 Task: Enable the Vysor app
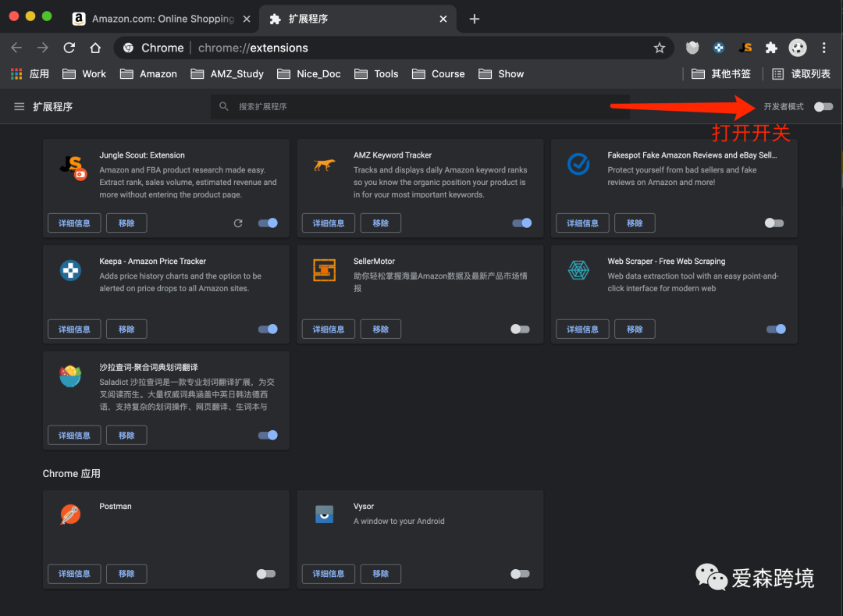[x=520, y=574]
